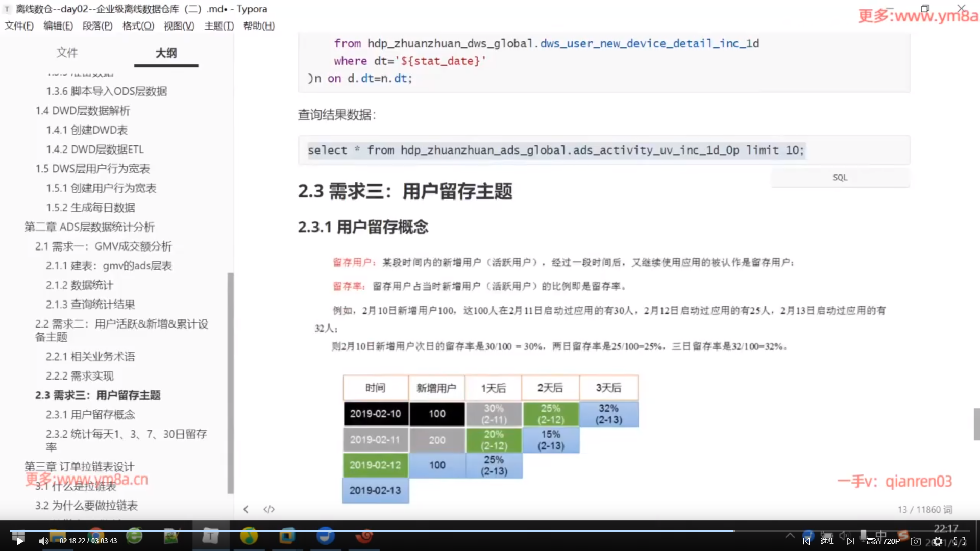Open the 主题(T) menu
The image size is (980, 551).
point(219,26)
